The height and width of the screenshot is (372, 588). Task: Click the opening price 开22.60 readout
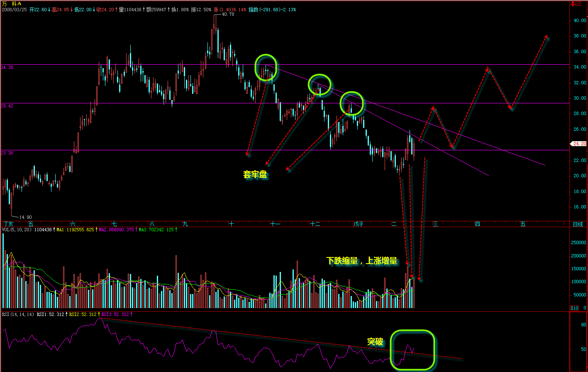tap(38, 9)
